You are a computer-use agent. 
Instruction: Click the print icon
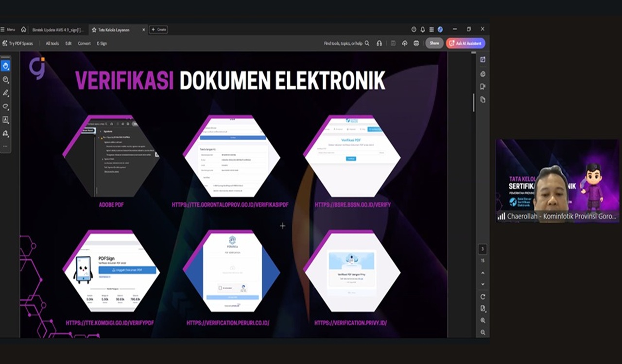click(416, 43)
